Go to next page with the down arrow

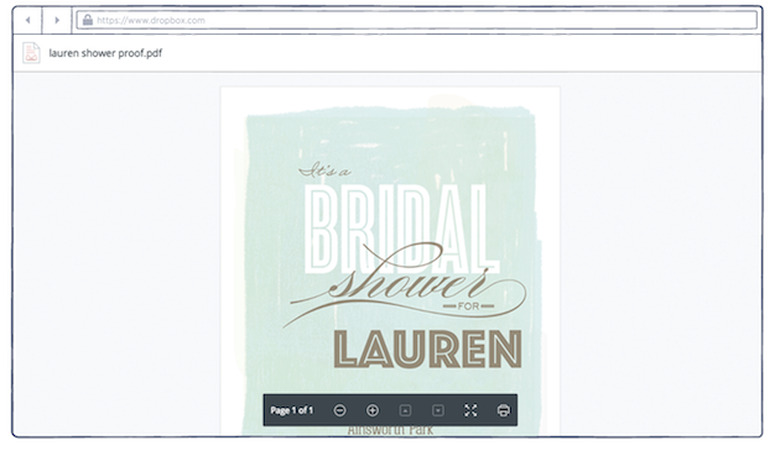[x=438, y=410]
